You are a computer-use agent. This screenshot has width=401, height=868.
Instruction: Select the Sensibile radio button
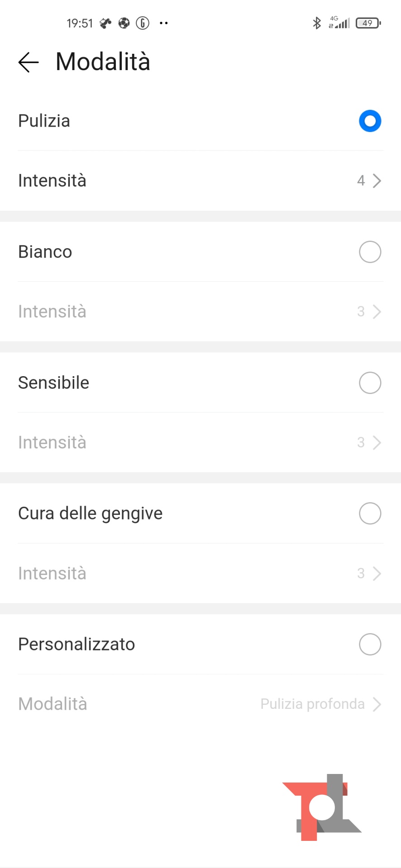(370, 383)
